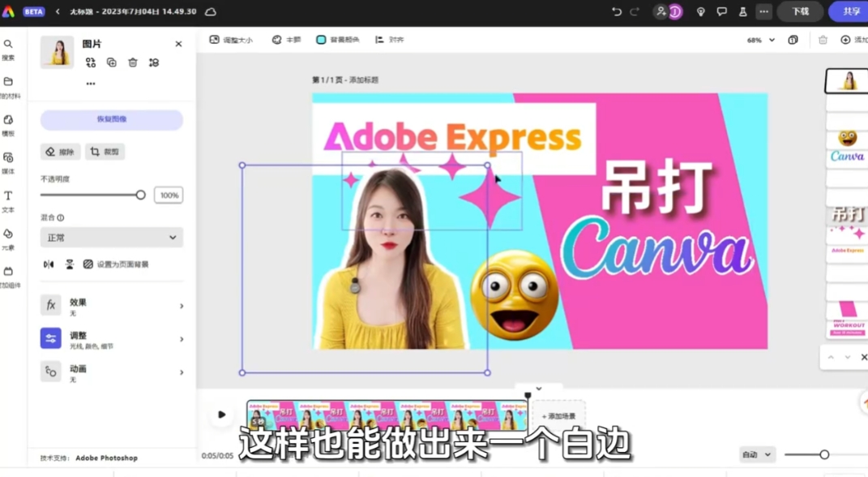Image resolution: width=868 pixels, height=477 pixels.
Task: Open the Align toolbar option
Action: (390, 40)
